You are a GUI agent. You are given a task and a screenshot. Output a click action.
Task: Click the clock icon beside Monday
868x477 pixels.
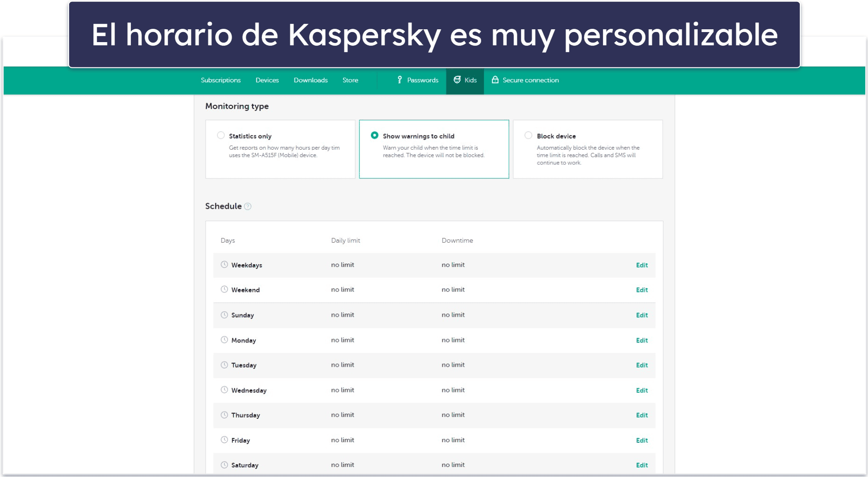[x=224, y=340]
